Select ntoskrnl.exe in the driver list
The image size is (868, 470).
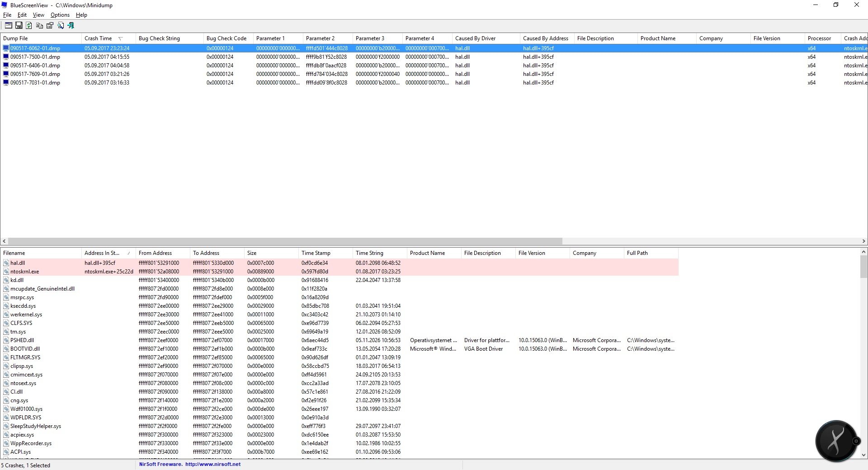point(339,272)
